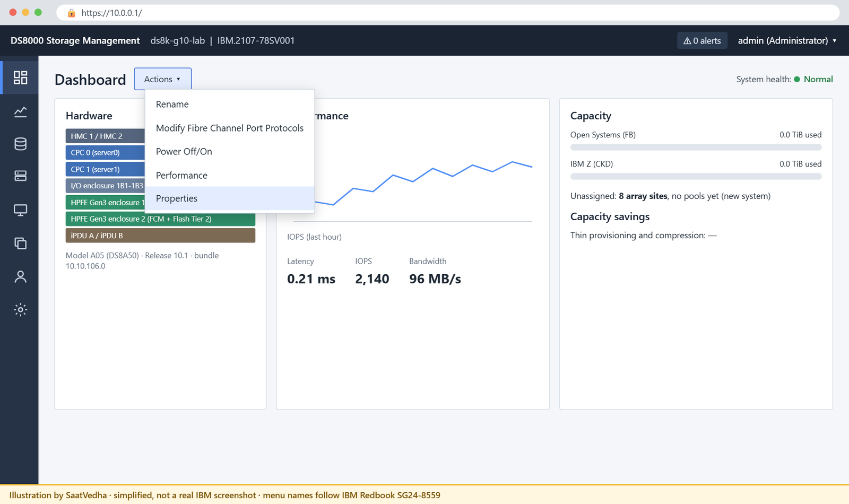Screen dimensions: 849x504
Task: Select the CPC 0 (server0) block
Action: 105,153
